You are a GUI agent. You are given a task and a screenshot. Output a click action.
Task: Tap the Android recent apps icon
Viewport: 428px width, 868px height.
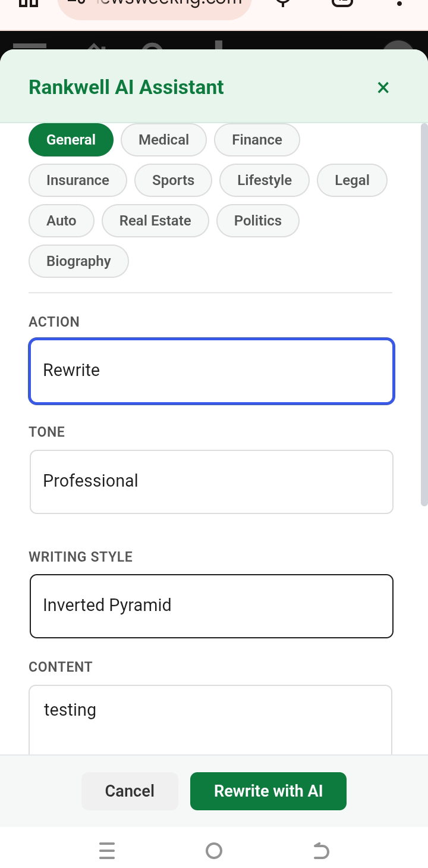[x=107, y=851]
